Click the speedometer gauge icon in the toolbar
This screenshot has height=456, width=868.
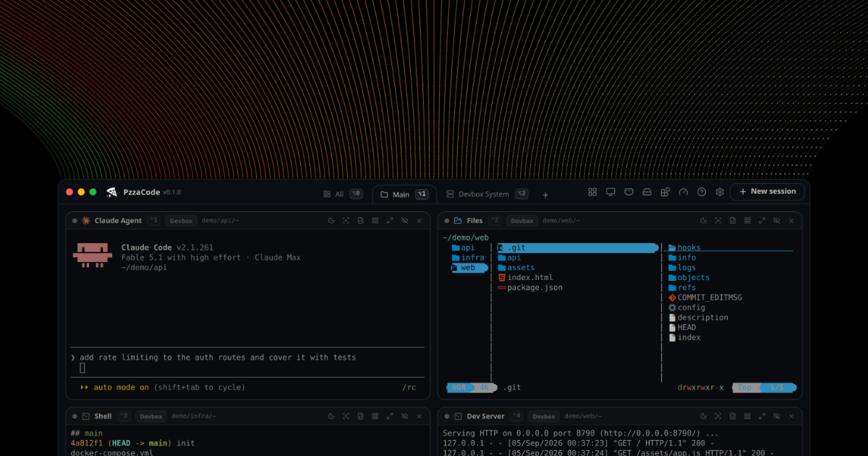coord(684,193)
